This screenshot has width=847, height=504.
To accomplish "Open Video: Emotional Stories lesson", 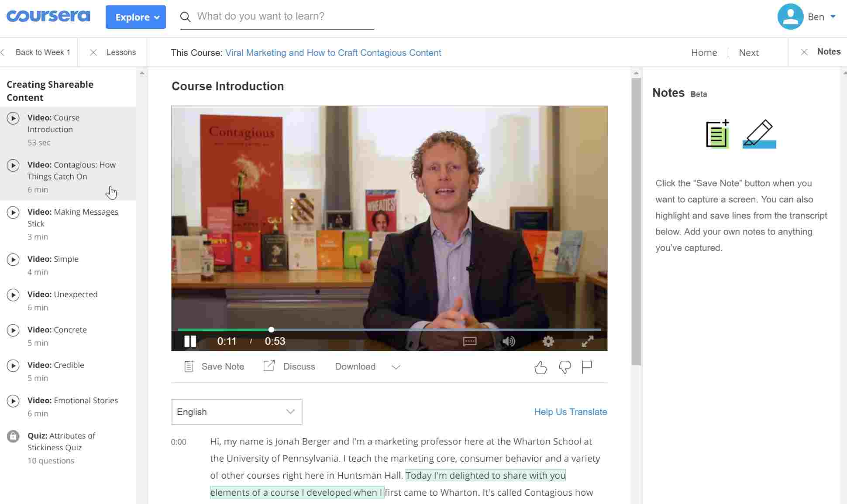I will coord(68,407).
